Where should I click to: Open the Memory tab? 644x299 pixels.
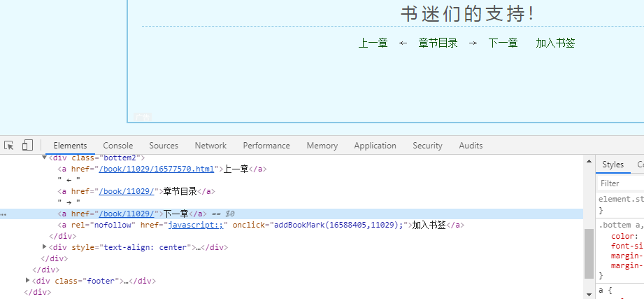322,146
